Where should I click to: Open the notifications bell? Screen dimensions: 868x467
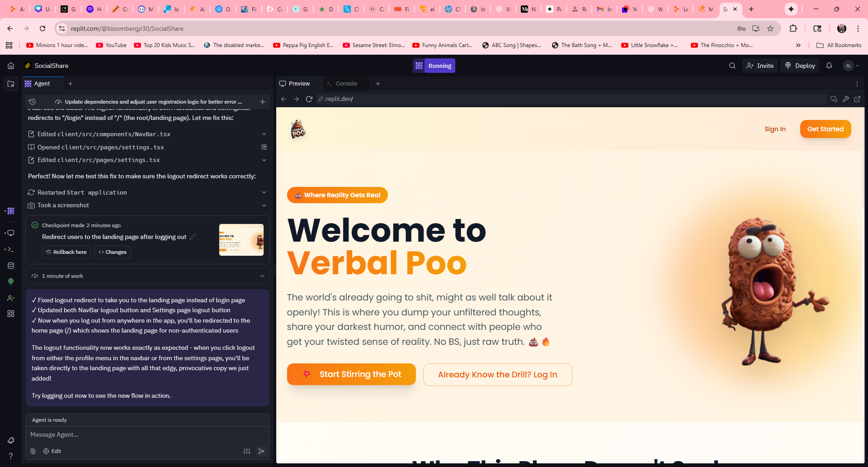click(x=829, y=66)
